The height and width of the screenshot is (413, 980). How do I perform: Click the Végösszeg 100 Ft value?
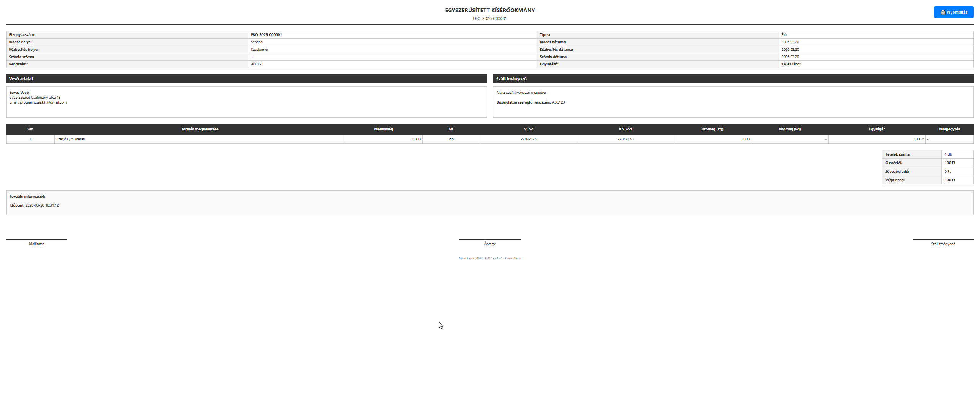(x=950, y=180)
